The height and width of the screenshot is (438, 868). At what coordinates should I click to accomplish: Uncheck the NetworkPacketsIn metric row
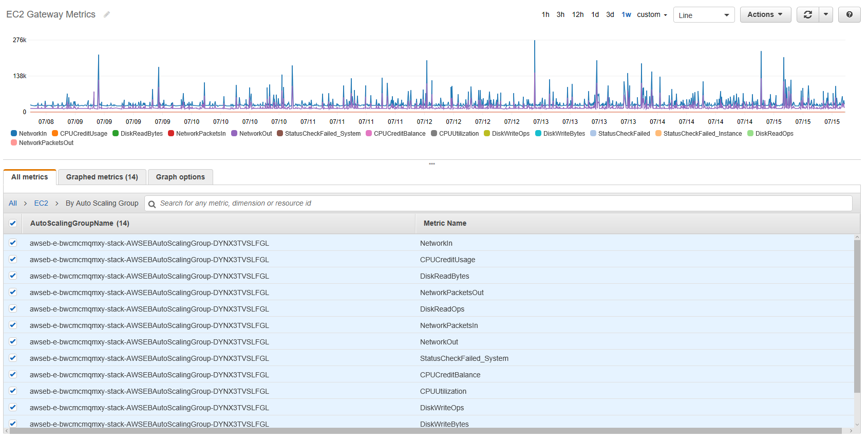pos(13,325)
